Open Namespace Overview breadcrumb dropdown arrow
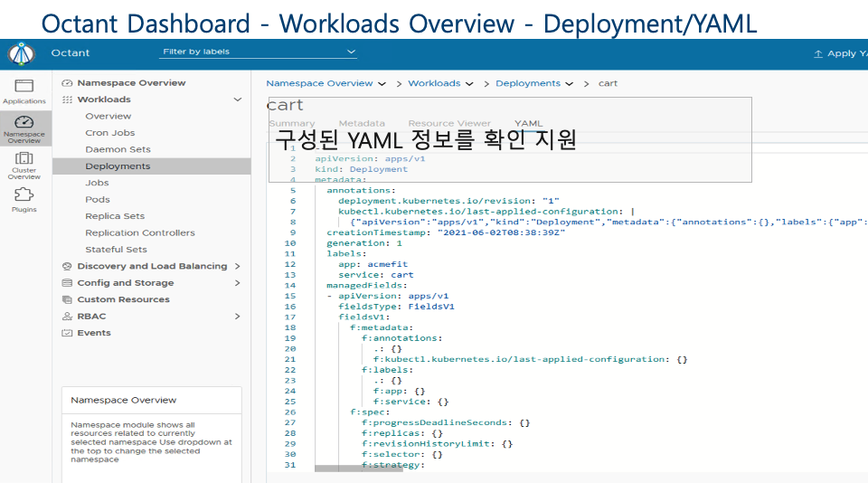This screenshot has width=868, height=483. pos(382,83)
